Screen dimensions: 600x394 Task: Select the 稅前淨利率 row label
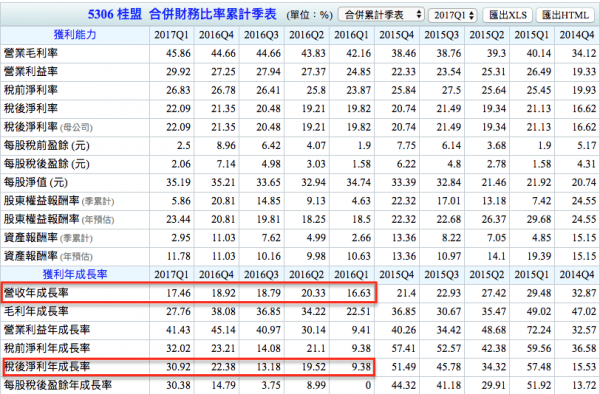pyautogui.click(x=31, y=90)
